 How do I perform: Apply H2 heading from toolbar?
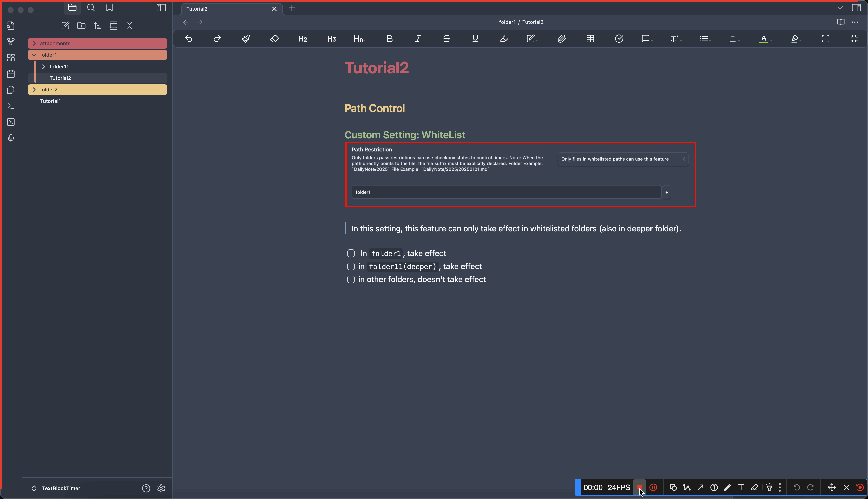(303, 39)
